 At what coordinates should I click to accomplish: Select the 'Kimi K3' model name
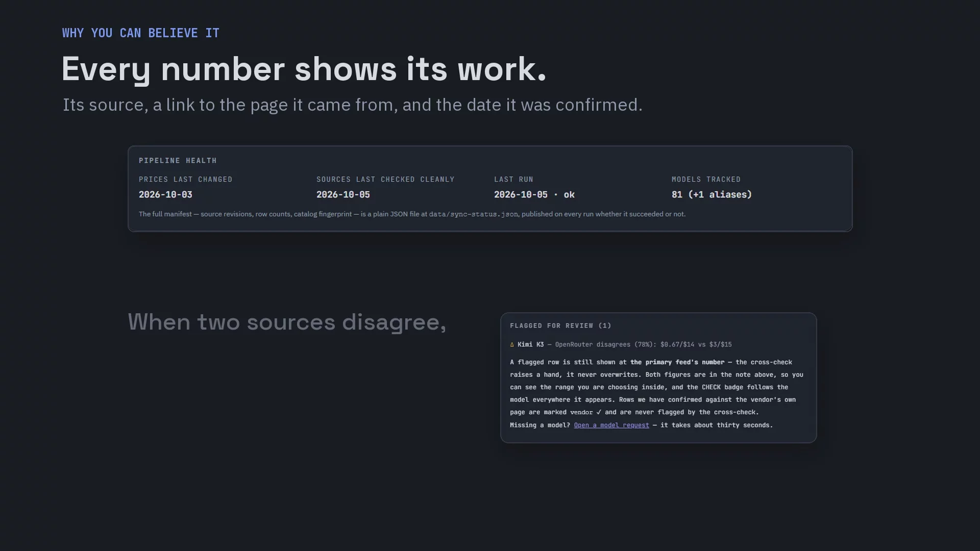[530, 344]
